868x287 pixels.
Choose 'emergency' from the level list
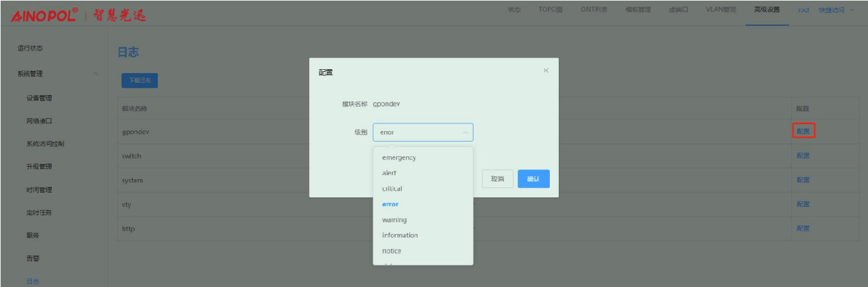[x=398, y=158]
